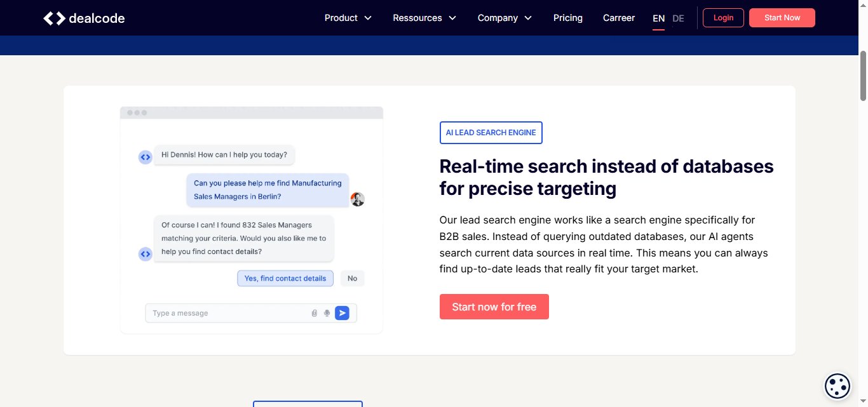Choose 'No' in the chat conversation
The width and height of the screenshot is (868, 407).
tap(352, 278)
